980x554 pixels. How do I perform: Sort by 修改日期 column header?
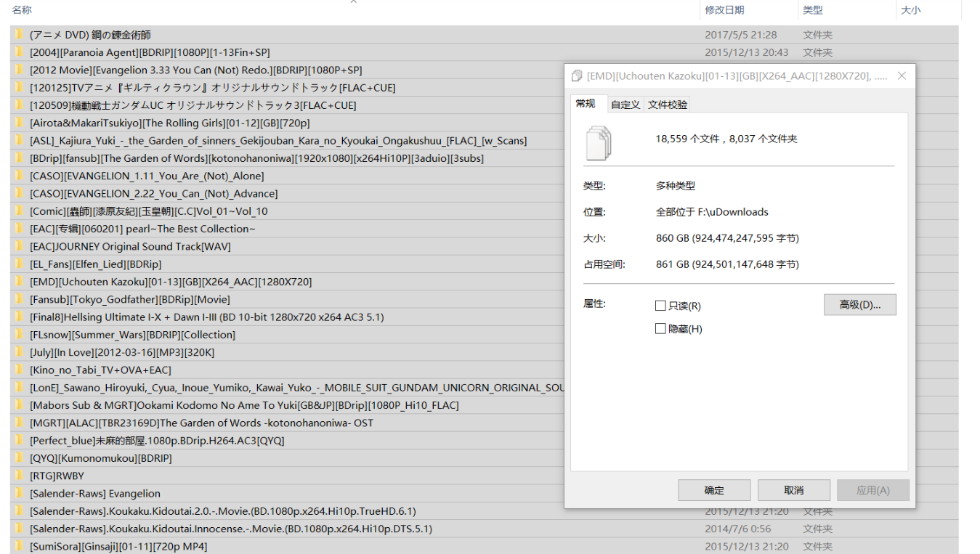(724, 10)
